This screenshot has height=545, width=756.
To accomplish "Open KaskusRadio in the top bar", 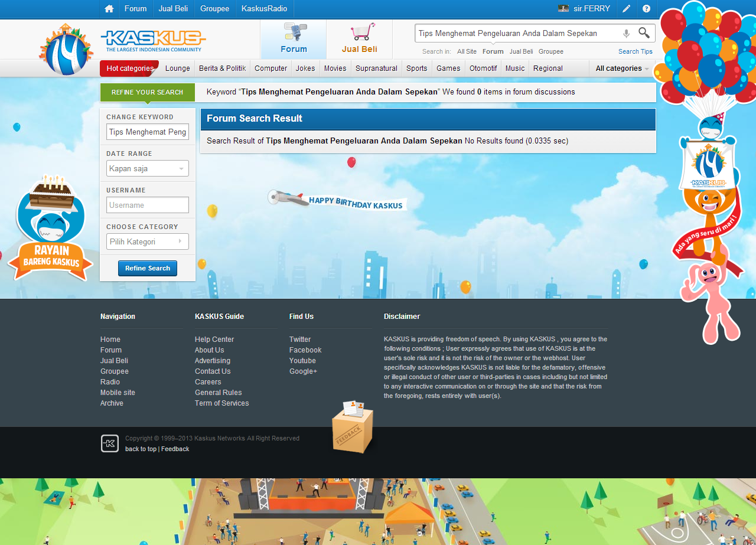I will click(265, 9).
